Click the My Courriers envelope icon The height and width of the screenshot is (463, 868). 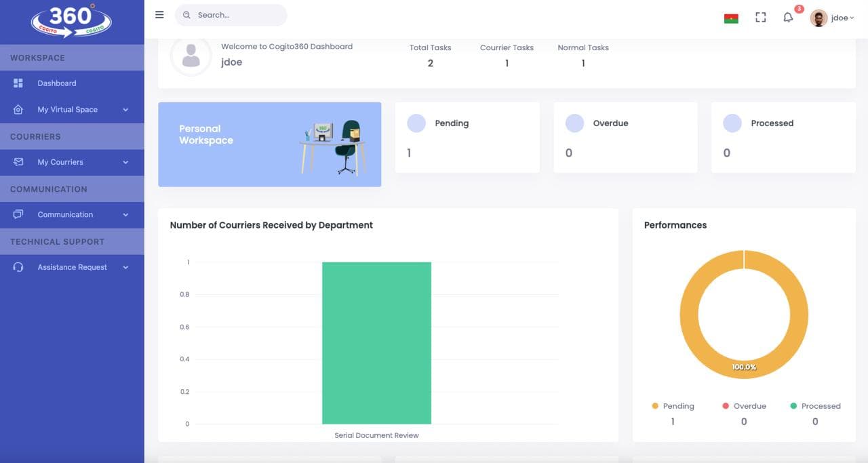[18, 162]
